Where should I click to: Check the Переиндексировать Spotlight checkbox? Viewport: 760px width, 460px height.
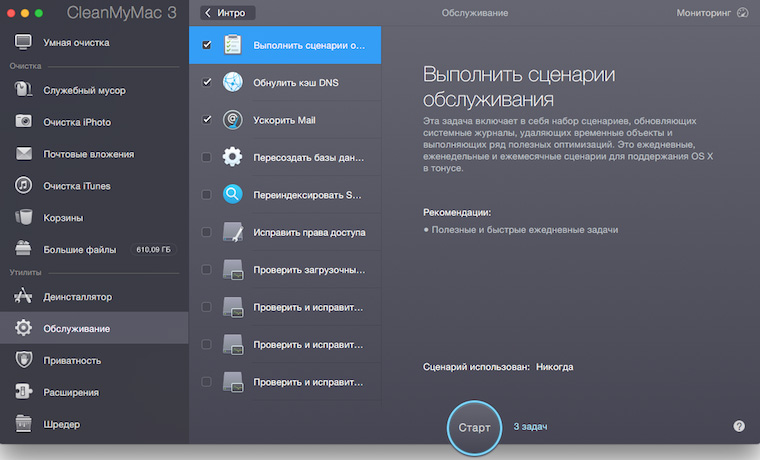(206, 195)
